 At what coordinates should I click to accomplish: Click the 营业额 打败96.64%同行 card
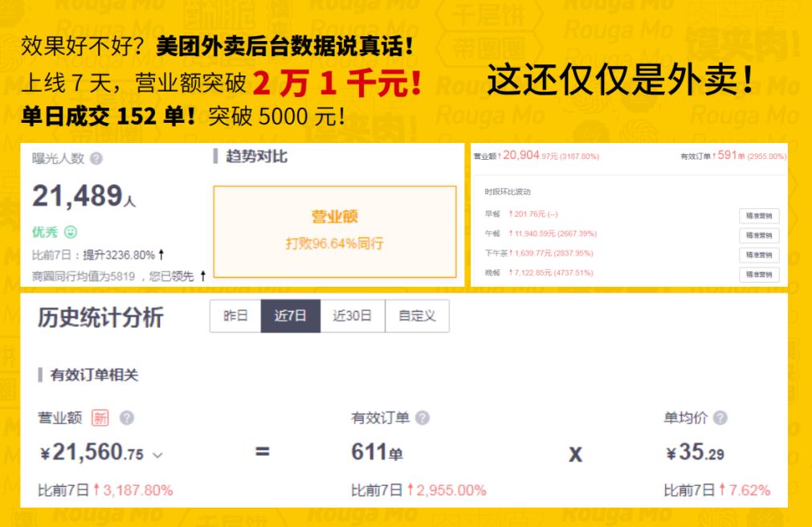pos(335,231)
